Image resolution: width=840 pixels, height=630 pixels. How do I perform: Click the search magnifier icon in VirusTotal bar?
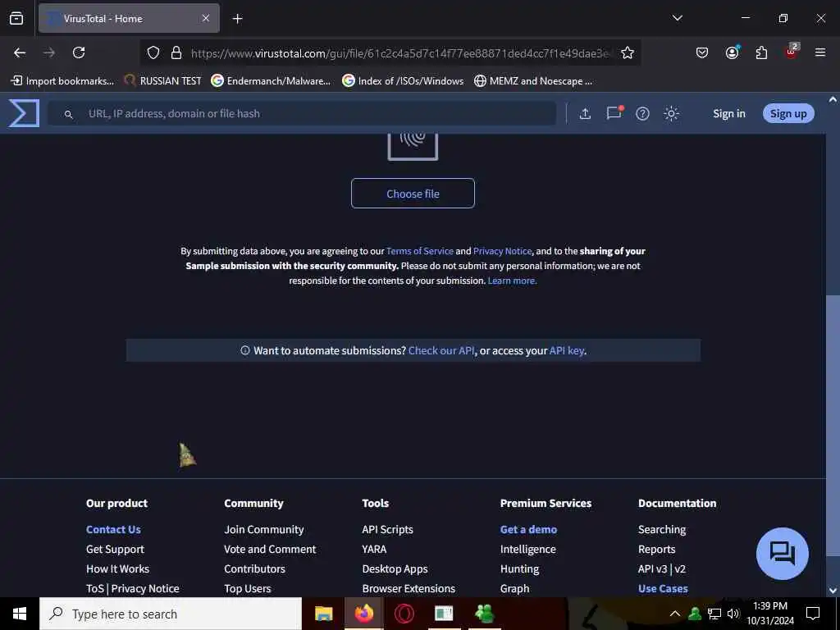click(x=68, y=114)
